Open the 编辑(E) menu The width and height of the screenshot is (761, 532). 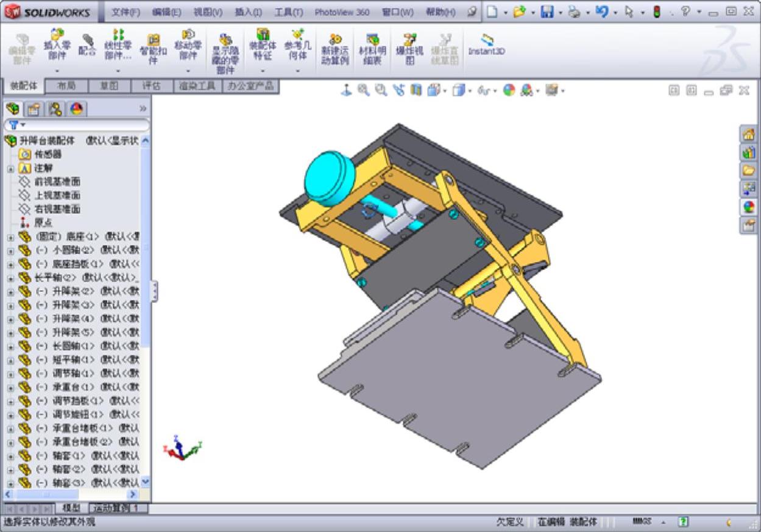coord(166,12)
